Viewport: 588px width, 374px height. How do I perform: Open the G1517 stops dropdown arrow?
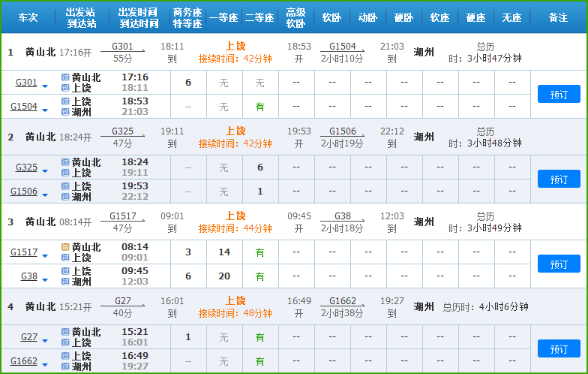(x=45, y=257)
